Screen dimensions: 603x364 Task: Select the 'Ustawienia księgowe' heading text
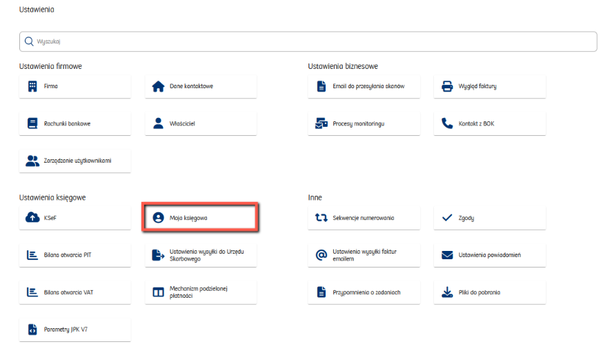point(52,198)
